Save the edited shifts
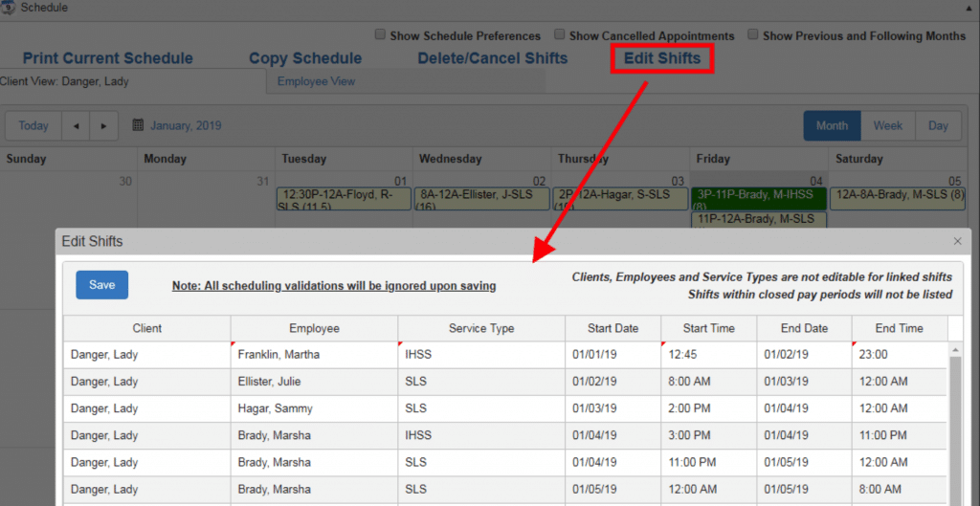 [x=101, y=285]
